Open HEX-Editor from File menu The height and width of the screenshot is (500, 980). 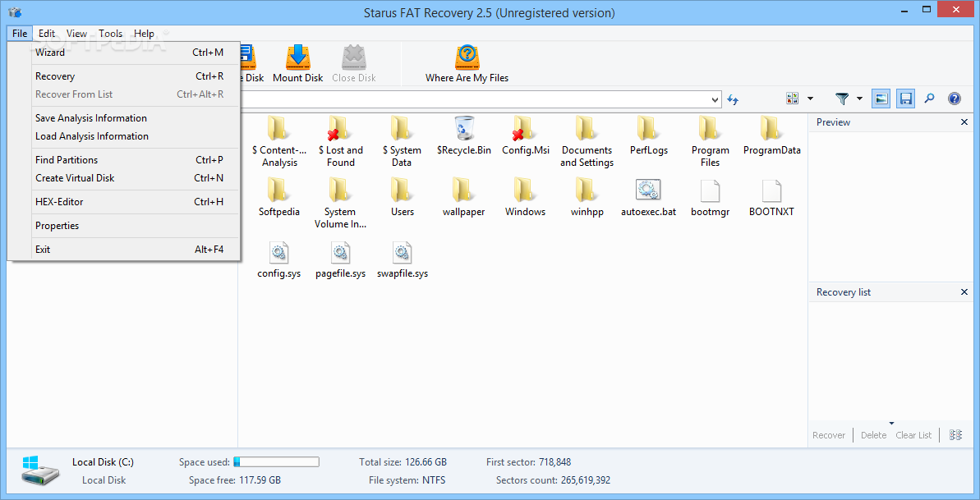[124, 202]
